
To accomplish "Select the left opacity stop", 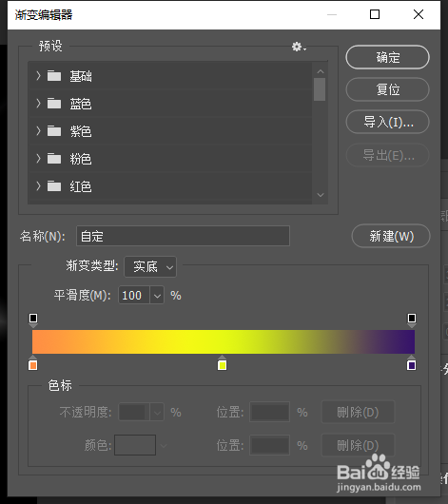I will pos(33,320).
